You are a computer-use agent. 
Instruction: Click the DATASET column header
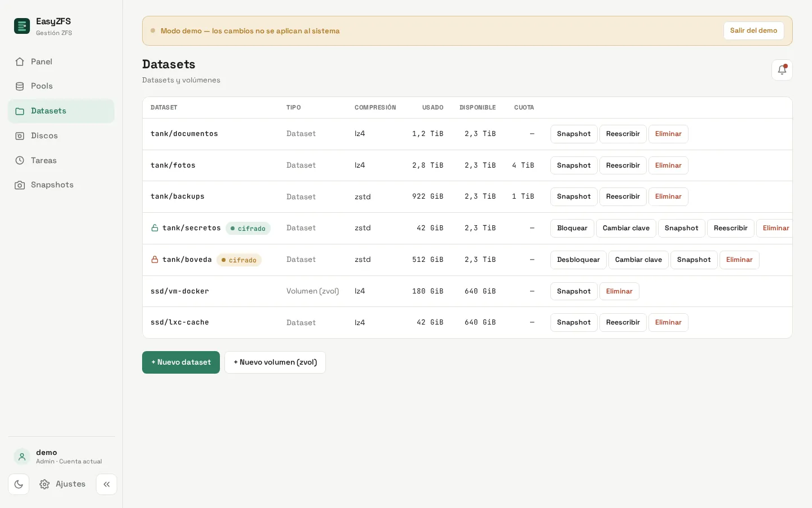point(164,107)
